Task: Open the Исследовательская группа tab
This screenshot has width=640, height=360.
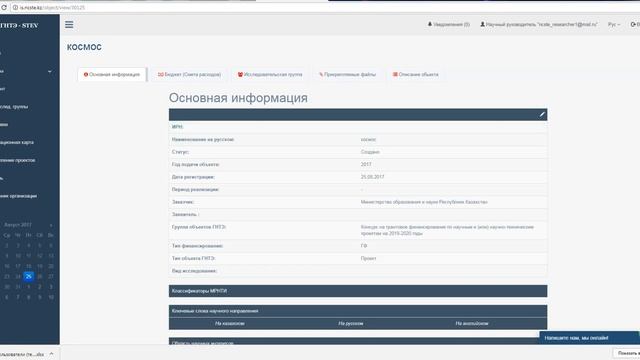Action: coord(270,75)
